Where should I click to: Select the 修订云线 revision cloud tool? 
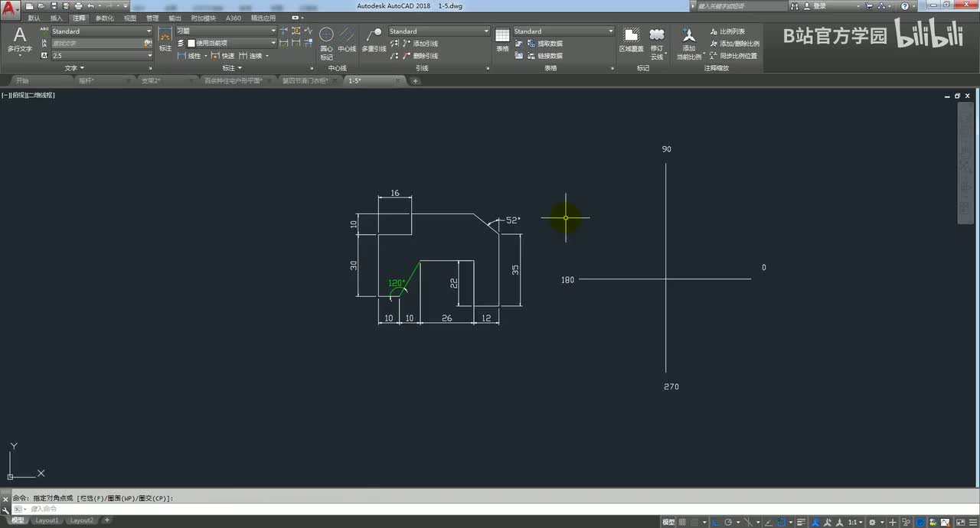(657, 44)
